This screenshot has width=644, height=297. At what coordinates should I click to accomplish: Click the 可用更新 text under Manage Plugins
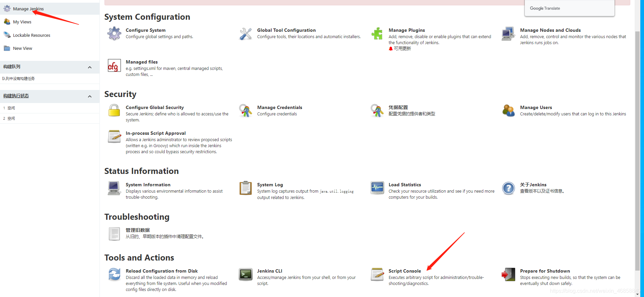pyautogui.click(x=402, y=48)
